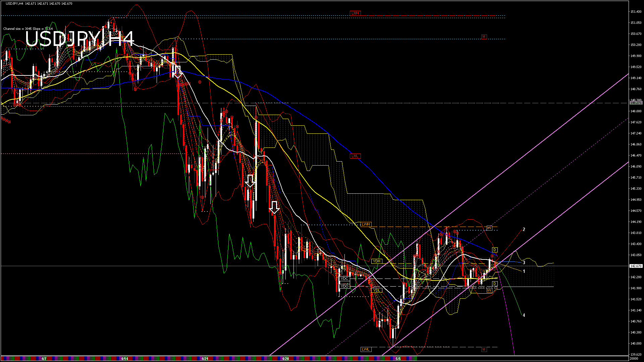
Task: Select the LMH level label at top
Action: click(355, 13)
